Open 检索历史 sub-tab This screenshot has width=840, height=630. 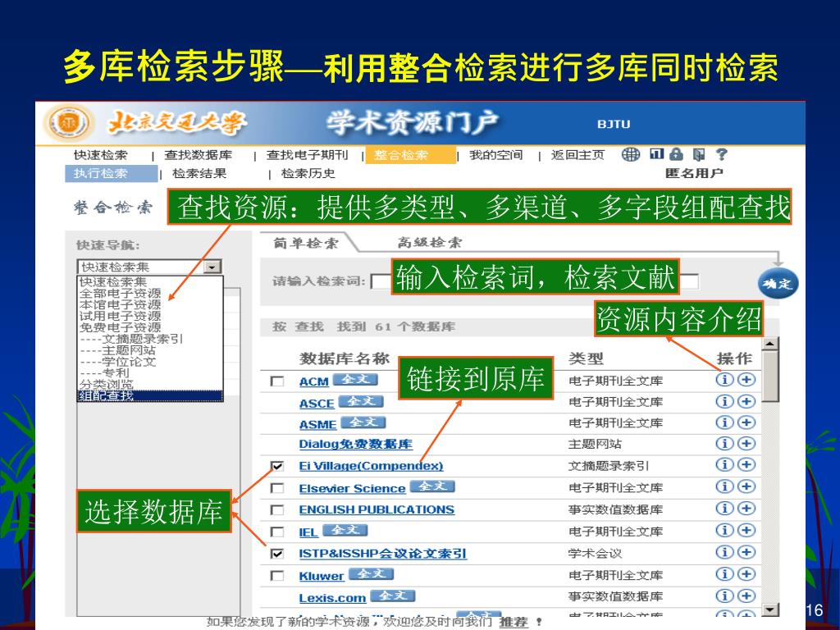pyautogui.click(x=308, y=174)
